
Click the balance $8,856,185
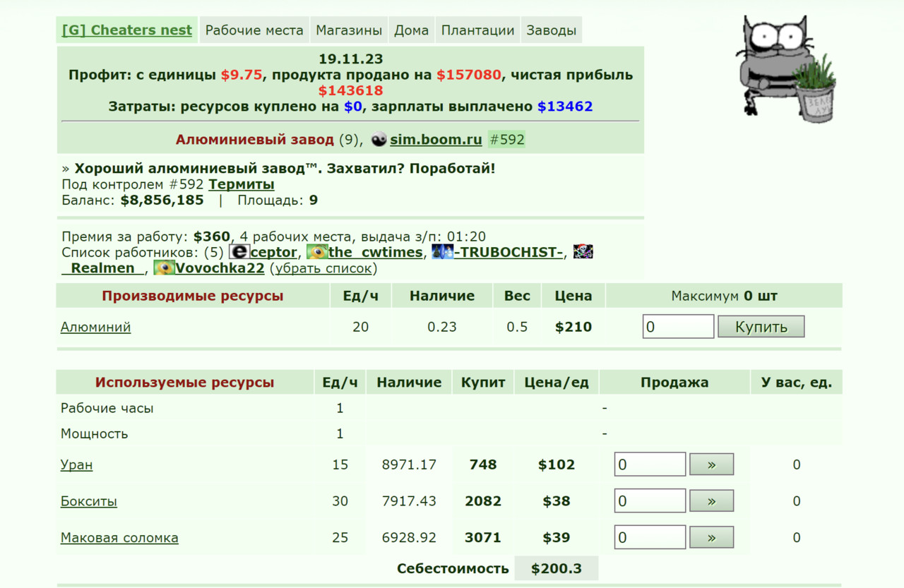pyautogui.click(x=162, y=200)
